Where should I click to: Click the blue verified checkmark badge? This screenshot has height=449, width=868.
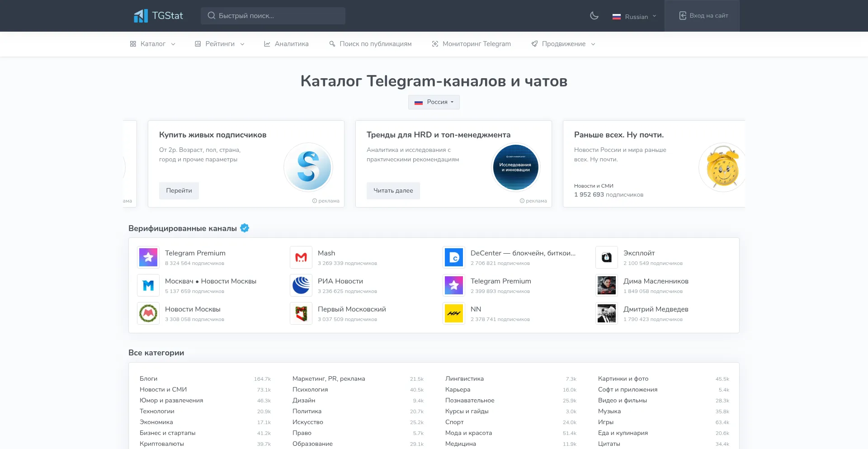(x=245, y=228)
